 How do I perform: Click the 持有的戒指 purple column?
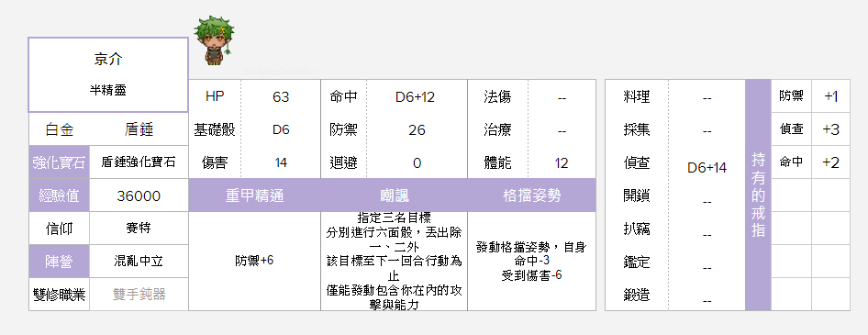tap(758, 195)
